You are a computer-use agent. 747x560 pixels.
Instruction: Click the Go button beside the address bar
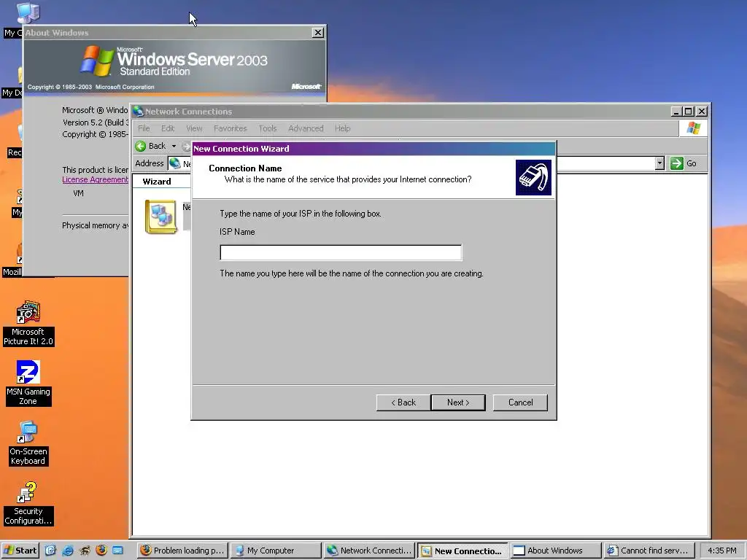click(x=684, y=163)
